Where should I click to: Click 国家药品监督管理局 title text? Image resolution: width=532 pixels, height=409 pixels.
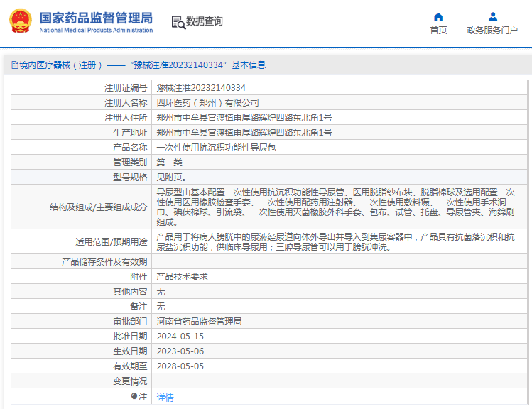(x=96, y=18)
